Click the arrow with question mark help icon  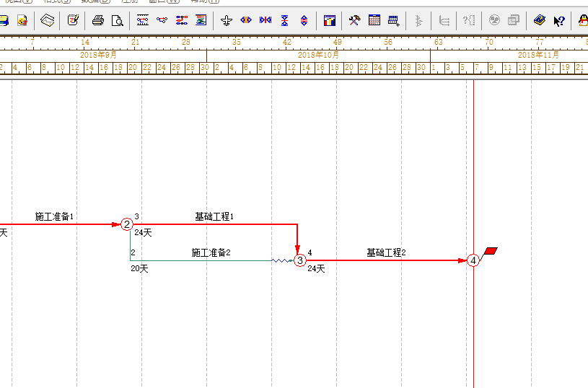[559, 20]
